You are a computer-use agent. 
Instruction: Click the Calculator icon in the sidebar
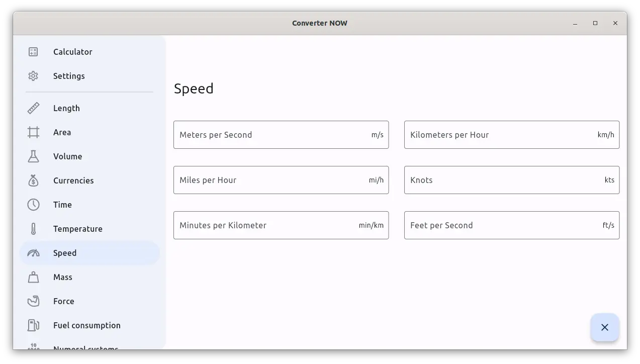click(x=33, y=52)
